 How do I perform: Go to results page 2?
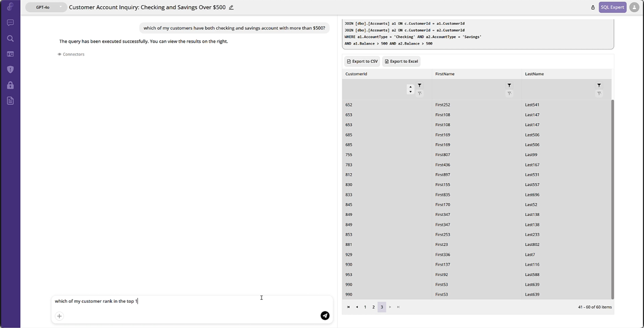[373, 307]
